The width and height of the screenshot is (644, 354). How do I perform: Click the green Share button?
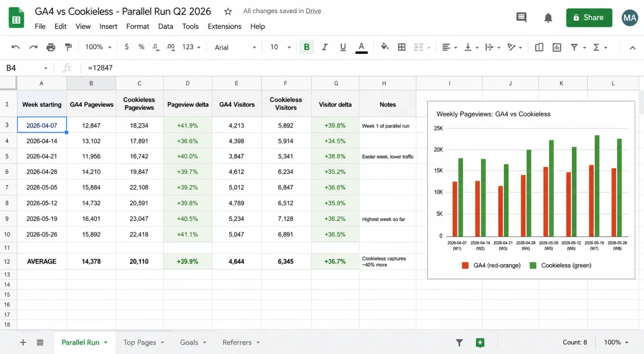[x=589, y=17]
